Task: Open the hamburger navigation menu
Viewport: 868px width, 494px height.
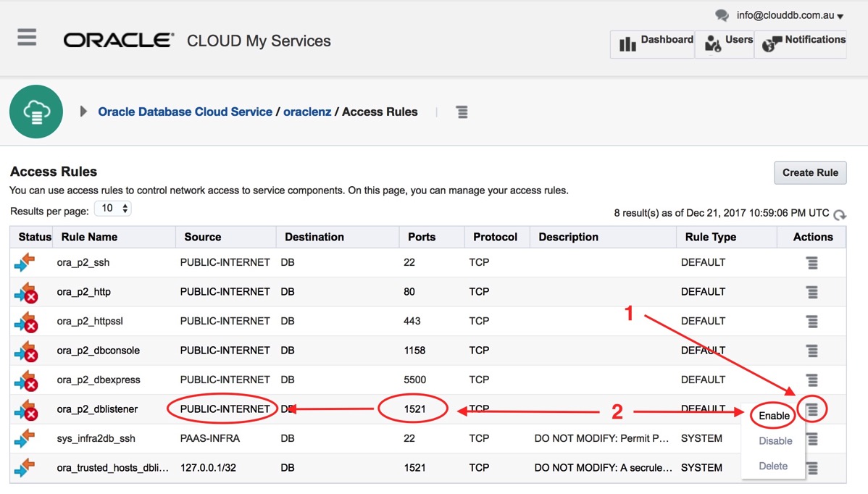Action: [27, 38]
